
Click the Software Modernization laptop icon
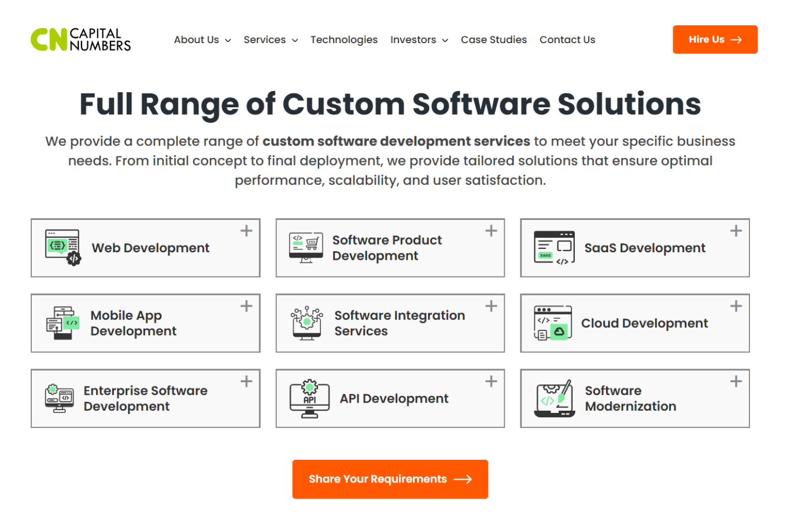554,398
